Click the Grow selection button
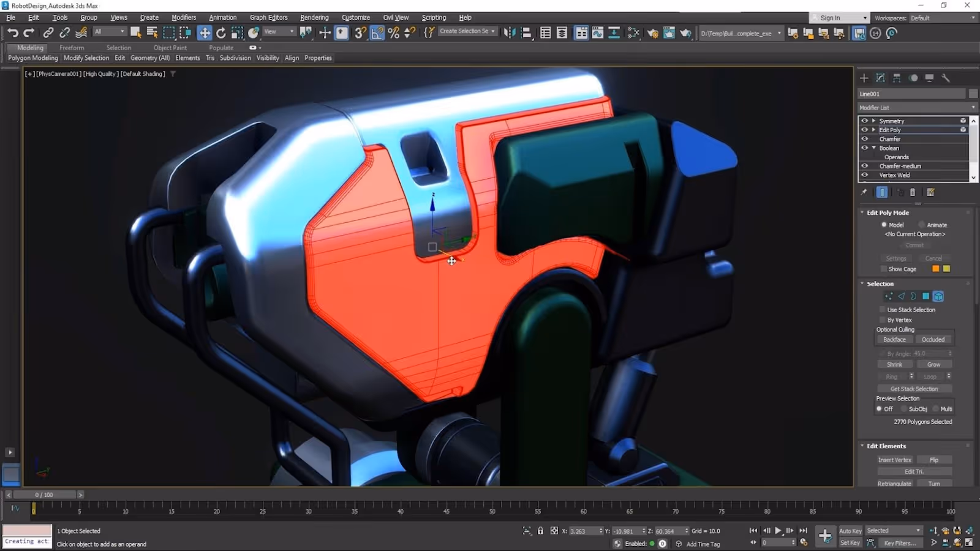Image resolution: width=980 pixels, height=551 pixels. [933, 364]
